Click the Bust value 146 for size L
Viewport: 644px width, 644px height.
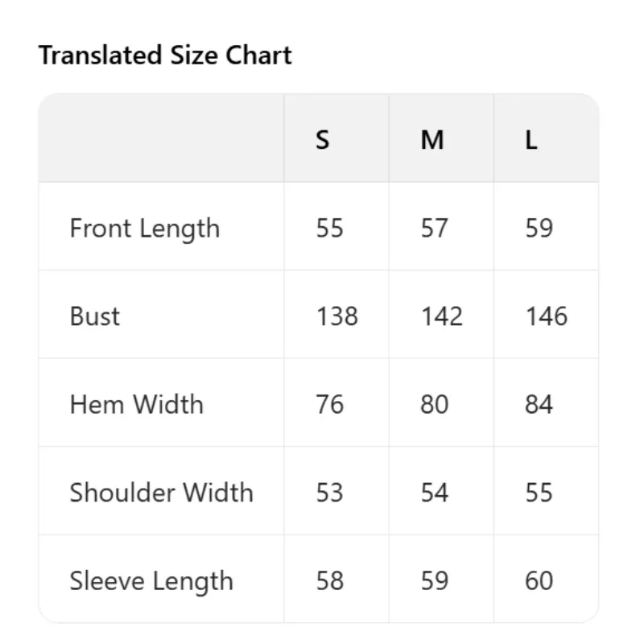[x=547, y=316]
